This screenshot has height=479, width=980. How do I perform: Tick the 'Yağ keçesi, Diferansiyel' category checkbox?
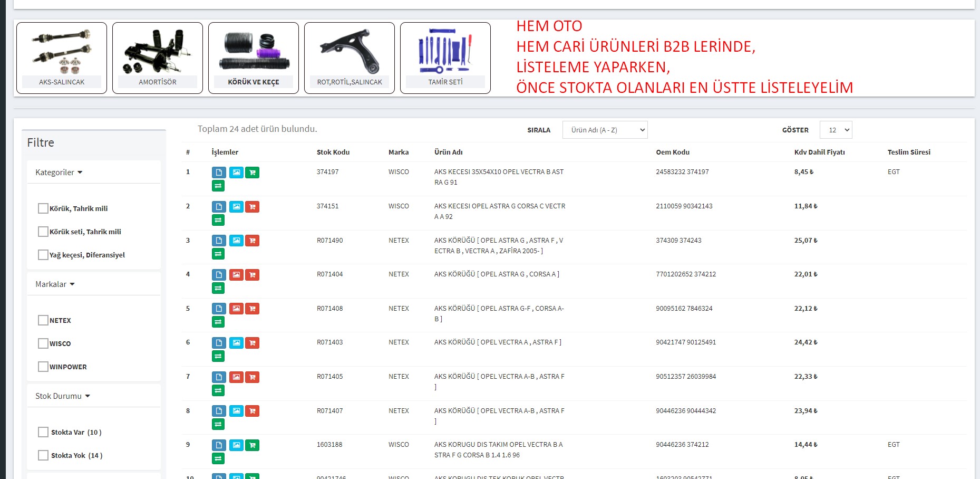[x=43, y=255]
